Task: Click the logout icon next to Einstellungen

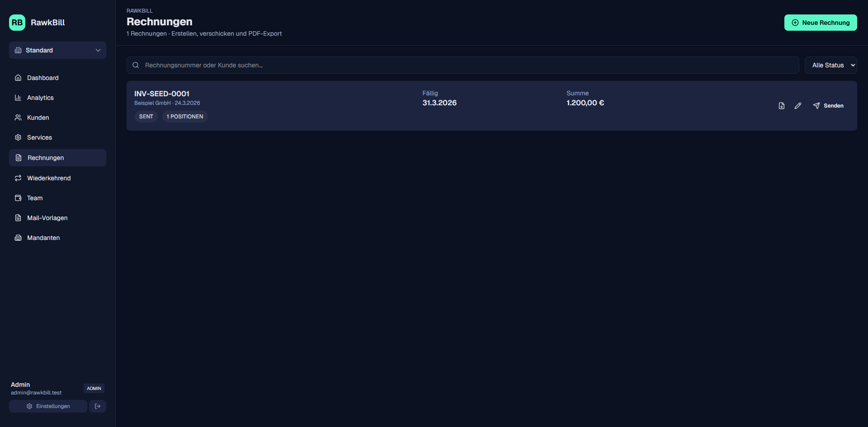Action: click(98, 406)
